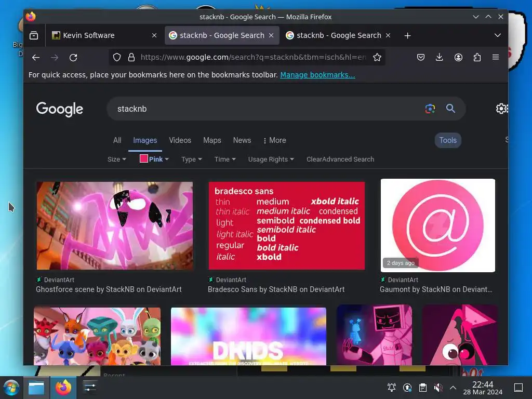Switch to the All results tab
532x399 pixels.
pyautogui.click(x=117, y=140)
